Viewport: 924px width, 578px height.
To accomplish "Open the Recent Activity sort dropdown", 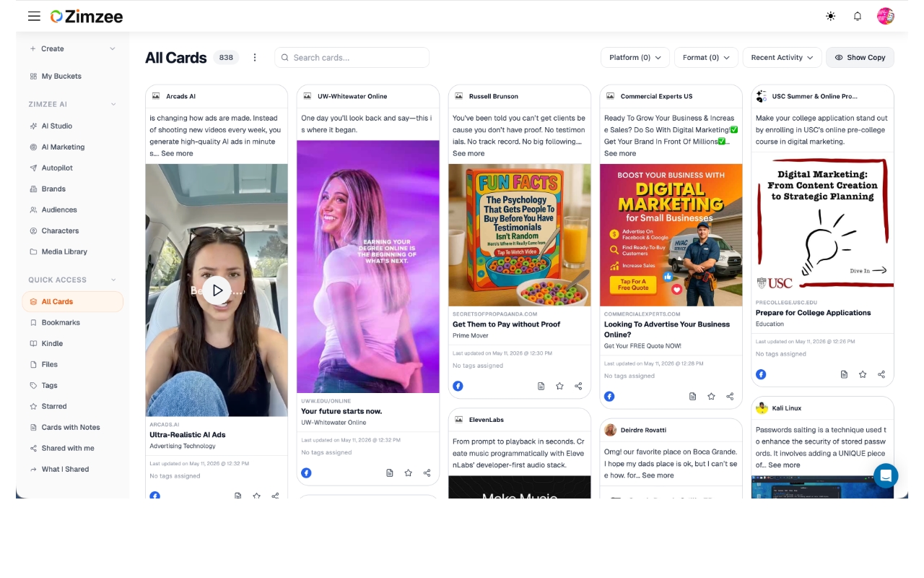I will [x=782, y=57].
